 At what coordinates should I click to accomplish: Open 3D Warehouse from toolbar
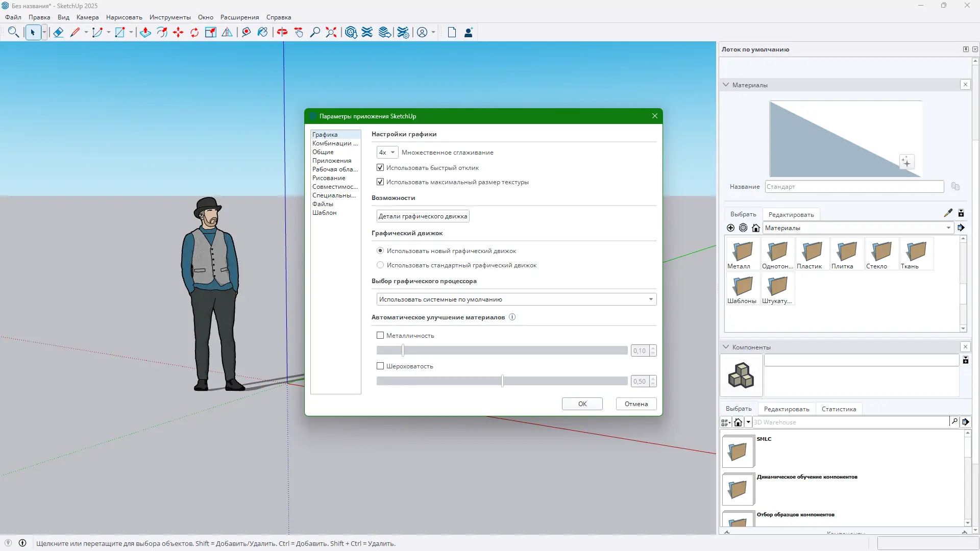(351, 33)
